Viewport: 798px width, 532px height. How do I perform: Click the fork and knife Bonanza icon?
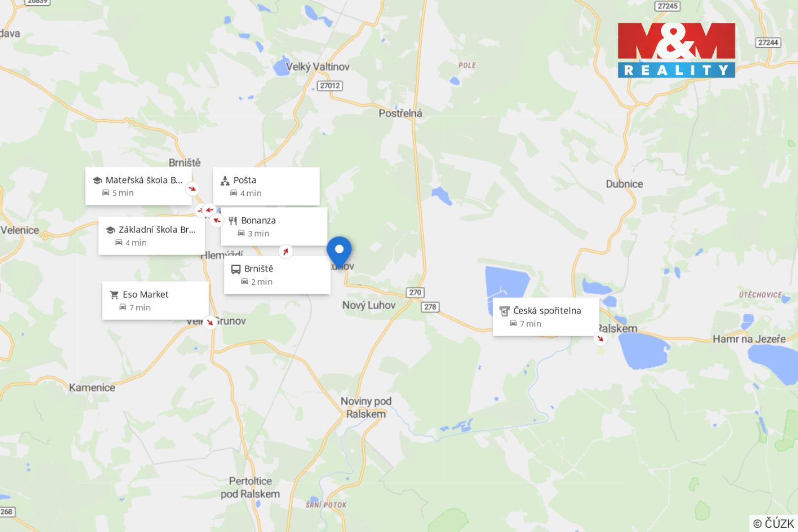(233, 221)
